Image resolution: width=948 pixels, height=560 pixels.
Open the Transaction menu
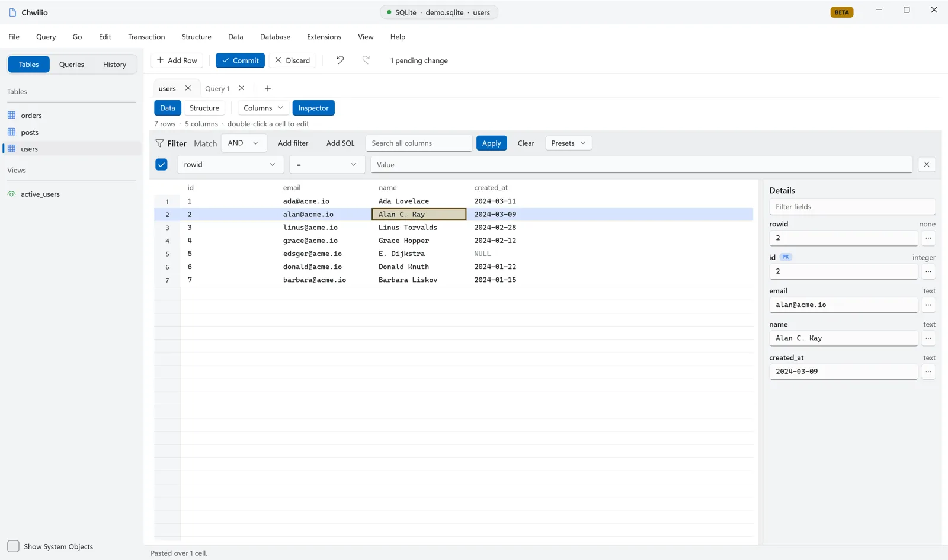point(146,37)
